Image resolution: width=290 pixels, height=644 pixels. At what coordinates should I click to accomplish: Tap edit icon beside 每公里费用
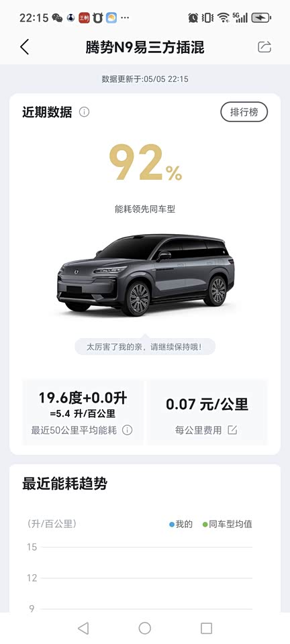232,431
